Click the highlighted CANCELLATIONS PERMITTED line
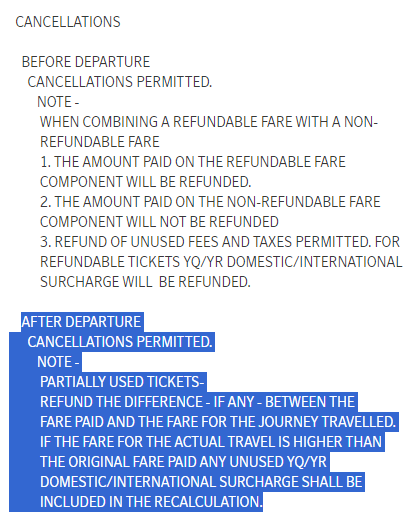 120,342
